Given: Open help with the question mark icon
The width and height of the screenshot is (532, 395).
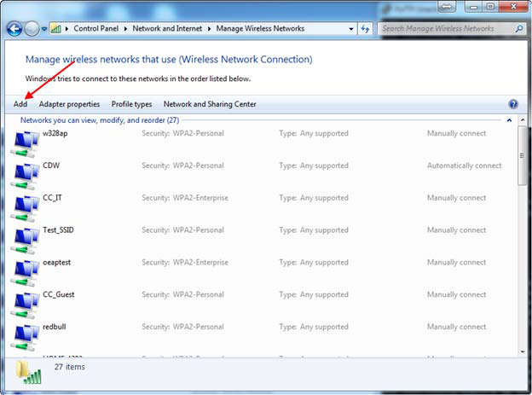Looking at the screenshot, I should pos(513,104).
